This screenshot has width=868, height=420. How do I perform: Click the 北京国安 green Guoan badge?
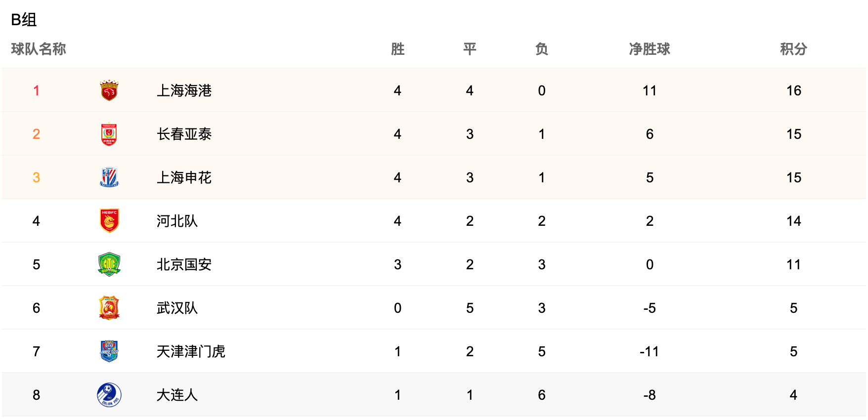click(109, 264)
